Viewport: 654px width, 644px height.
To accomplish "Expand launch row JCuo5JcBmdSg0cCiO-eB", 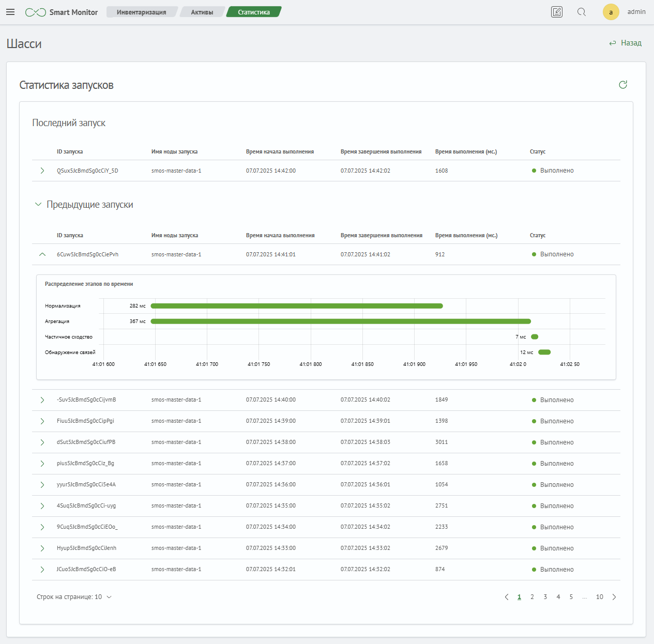I will 42,570.
